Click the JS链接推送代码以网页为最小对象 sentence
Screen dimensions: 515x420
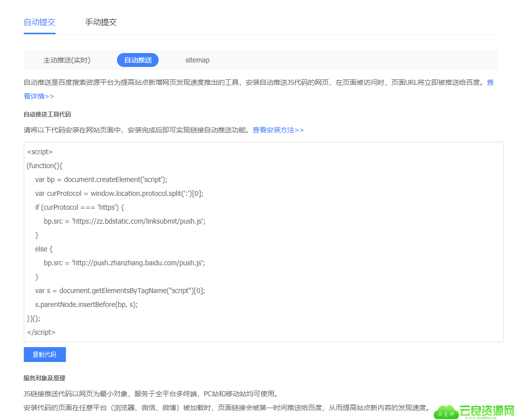[x=151, y=394]
